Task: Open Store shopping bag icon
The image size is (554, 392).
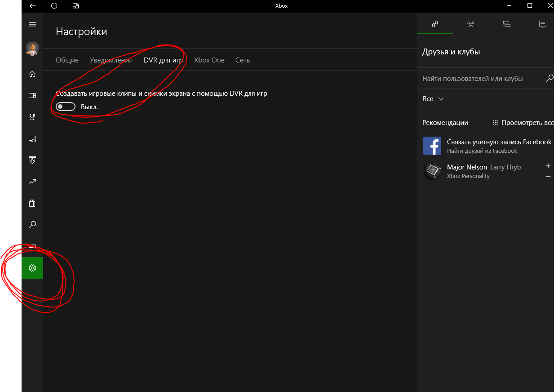Action: pyautogui.click(x=32, y=203)
